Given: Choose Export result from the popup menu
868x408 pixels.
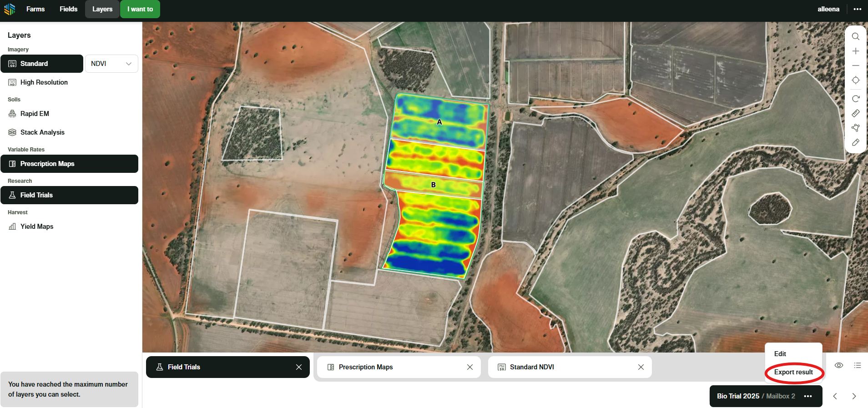Looking at the screenshot, I should (x=793, y=372).
